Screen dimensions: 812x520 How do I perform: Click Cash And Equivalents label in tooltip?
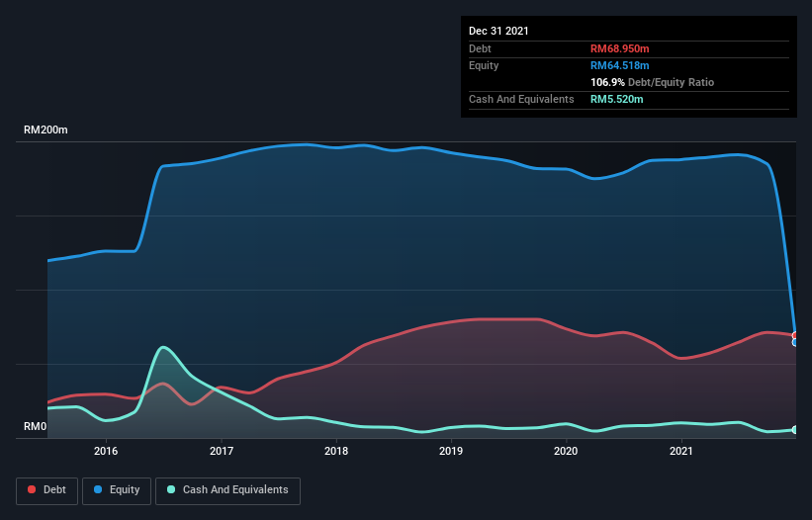point(521,99)
